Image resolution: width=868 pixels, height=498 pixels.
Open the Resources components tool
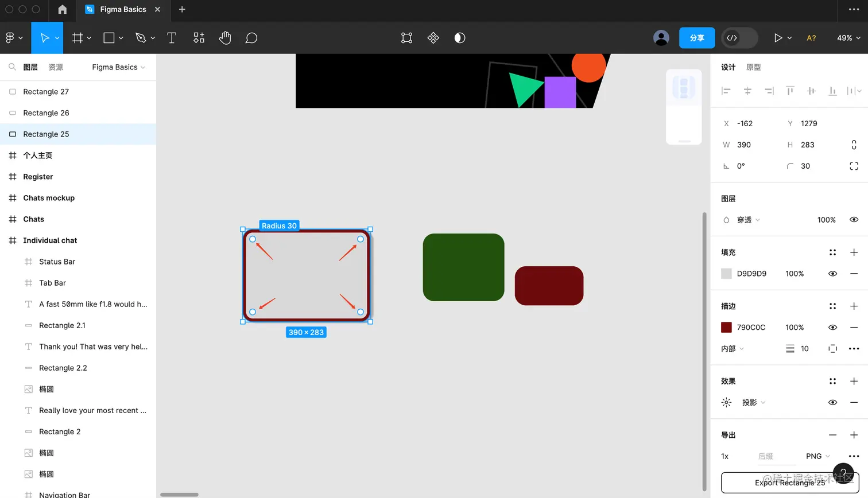(x=199, y=38)
